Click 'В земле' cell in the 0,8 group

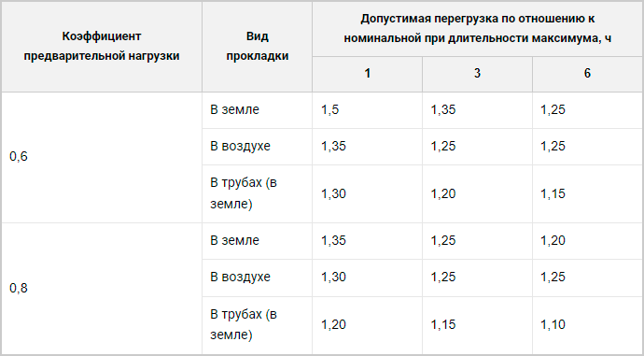click(x=257, y=241)
